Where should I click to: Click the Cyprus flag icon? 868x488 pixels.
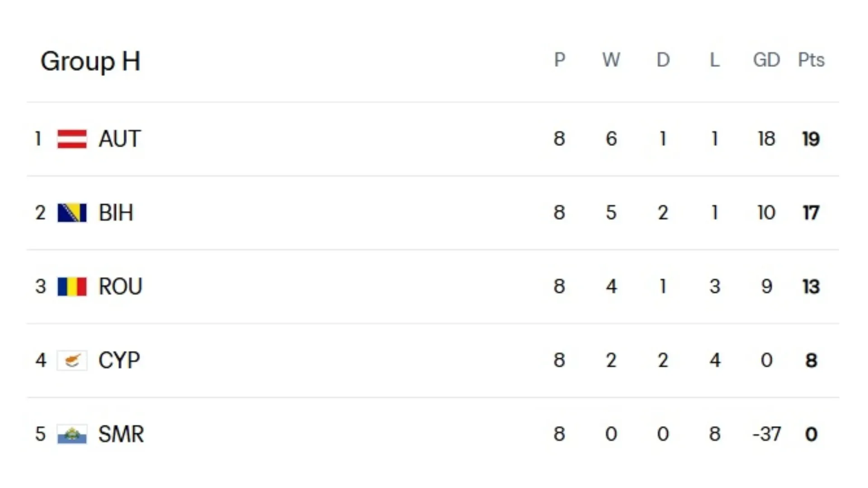(72, 361)
